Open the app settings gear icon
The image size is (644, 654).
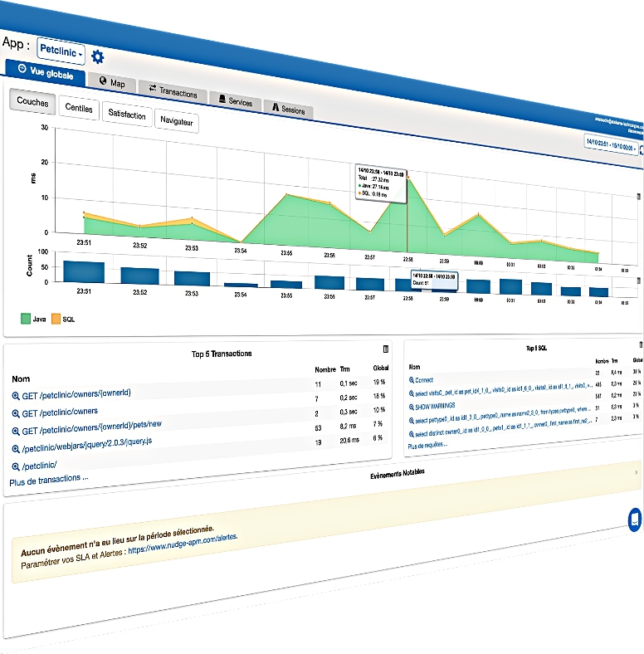[98, 56]
